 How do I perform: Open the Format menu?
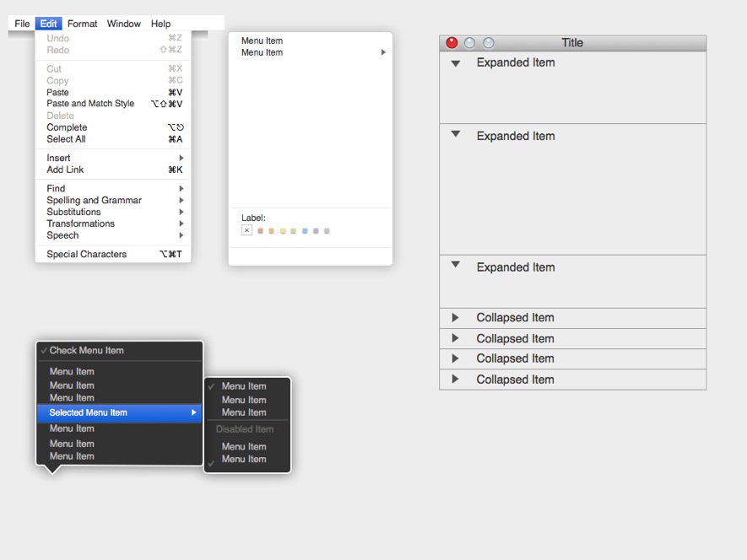pyautogui.click(x=82, y=24)
